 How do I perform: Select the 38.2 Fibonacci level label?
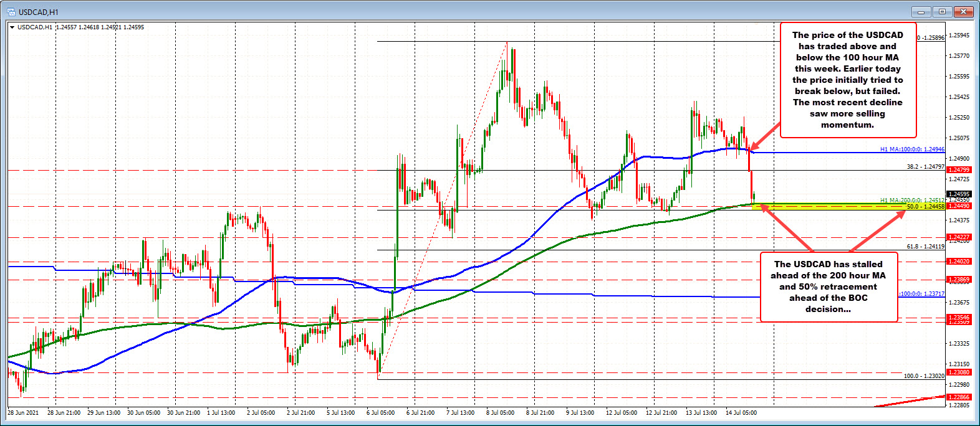pyautogui.click(x=925, y=167)
